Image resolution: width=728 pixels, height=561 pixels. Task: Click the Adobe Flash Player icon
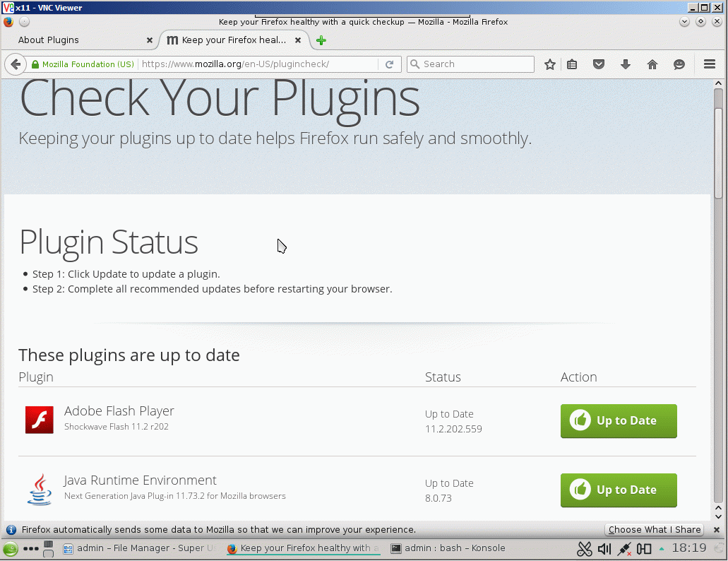[x=39, y=420]
